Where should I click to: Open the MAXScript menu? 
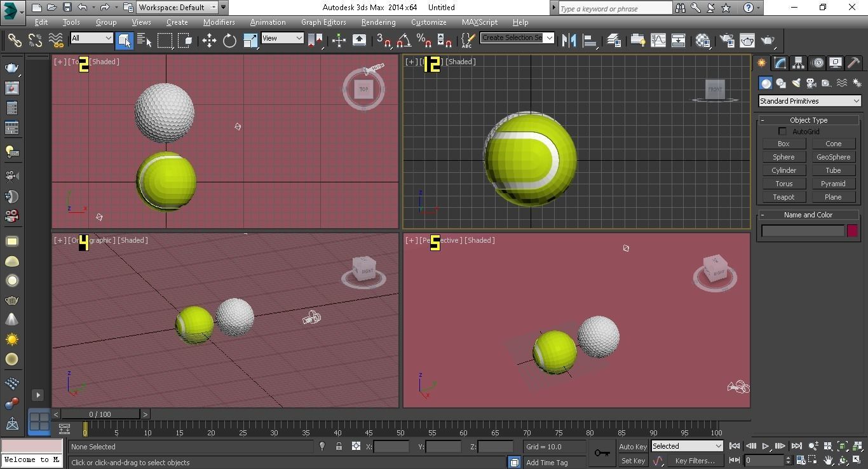pos(480,22)
